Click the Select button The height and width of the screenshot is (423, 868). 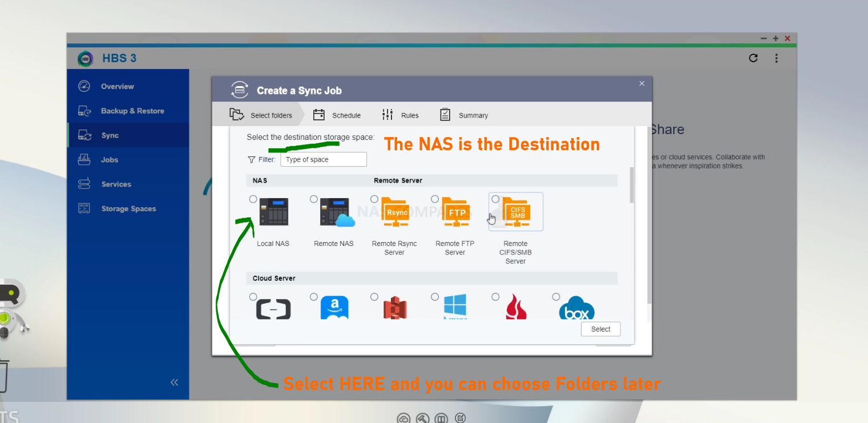point(600,329)
